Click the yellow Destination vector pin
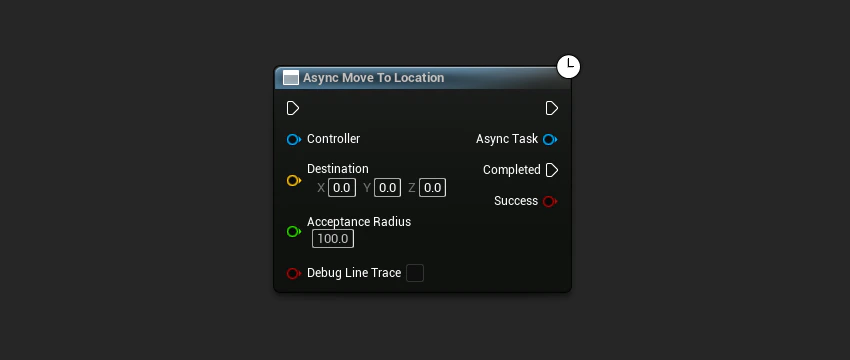The height and width of the screenshot is (360, 850). coord(293,181)
